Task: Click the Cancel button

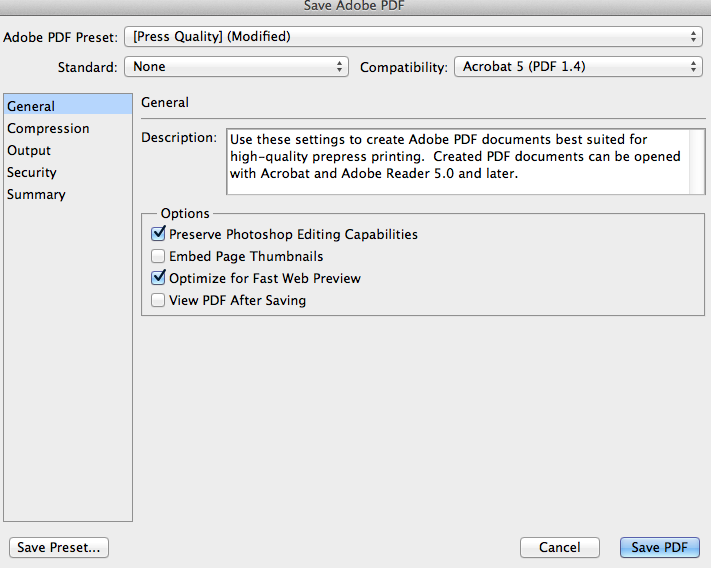Action: pyautogui.click(x=560, y=547)
